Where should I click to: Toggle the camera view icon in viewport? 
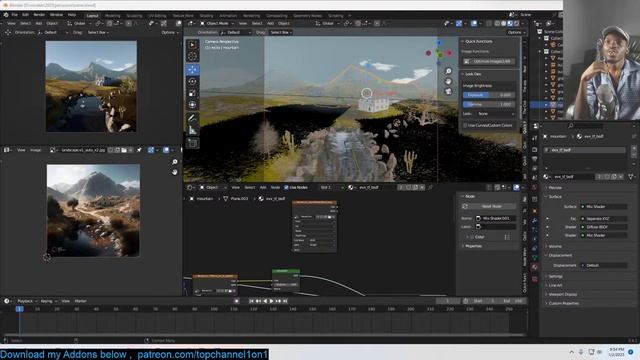[x=448, y=91]
